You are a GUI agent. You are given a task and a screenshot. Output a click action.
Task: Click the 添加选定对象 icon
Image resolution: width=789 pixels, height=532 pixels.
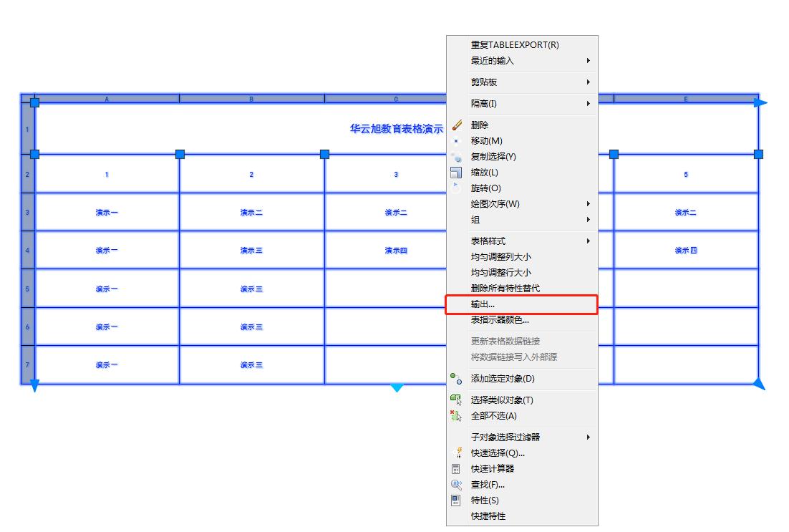tap(455, 379)
